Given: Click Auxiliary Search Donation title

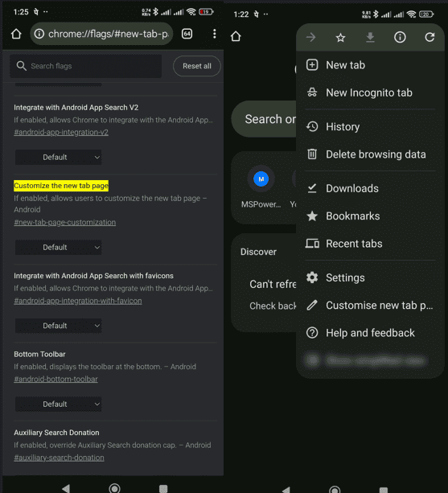Looking at the screenshot, I should pos(56,433).
